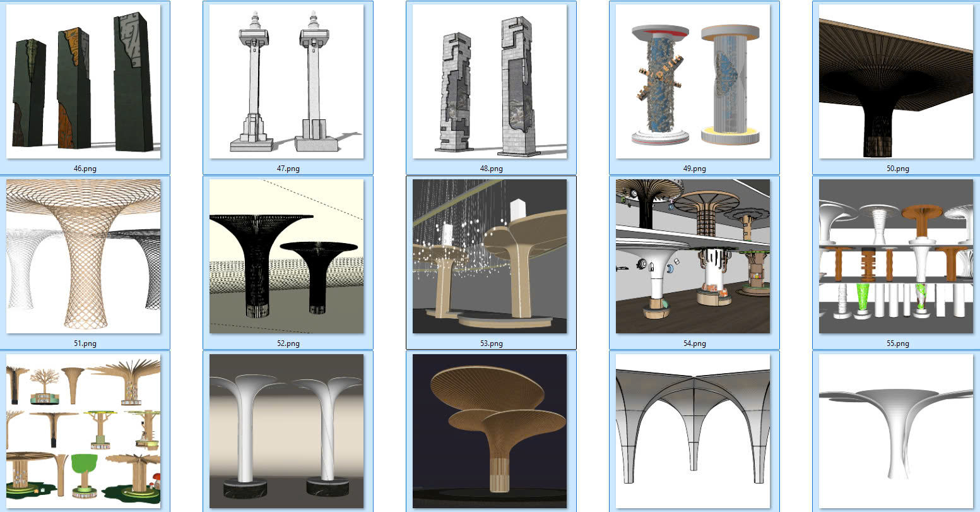Select the wooden mushroom canopy on dark background
Image resolution: width=980 pixels, height=512 pixels.
coord(490,431)
